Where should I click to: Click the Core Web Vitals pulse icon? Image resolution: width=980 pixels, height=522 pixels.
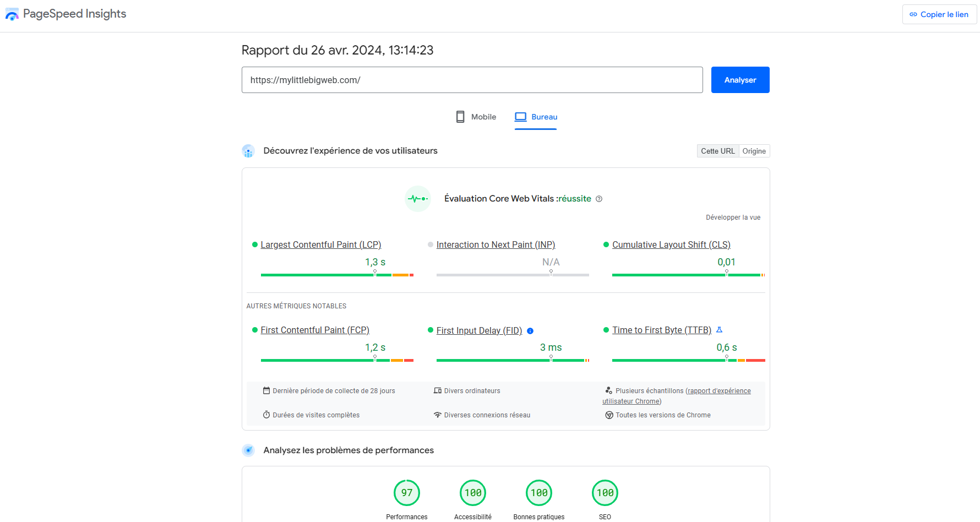417,199
